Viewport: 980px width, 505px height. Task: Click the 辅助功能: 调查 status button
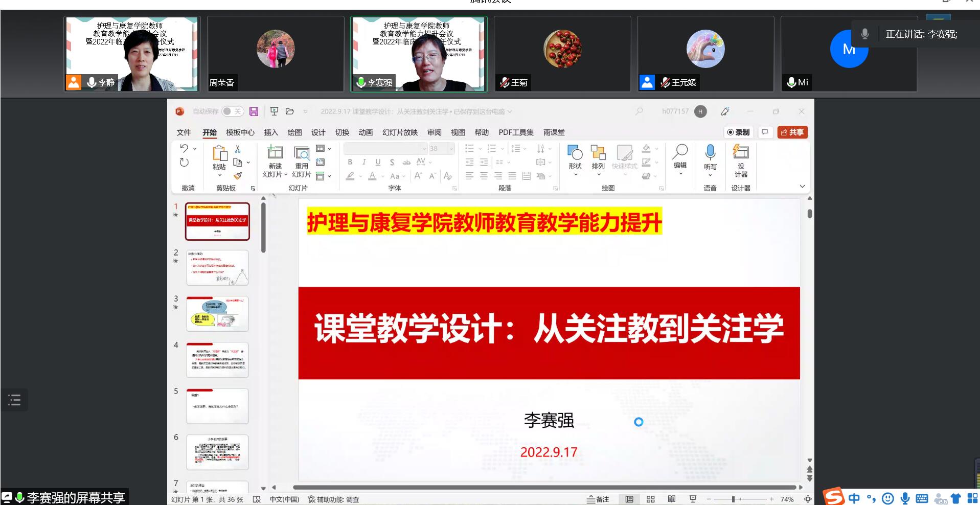click(x=333, y=499)
